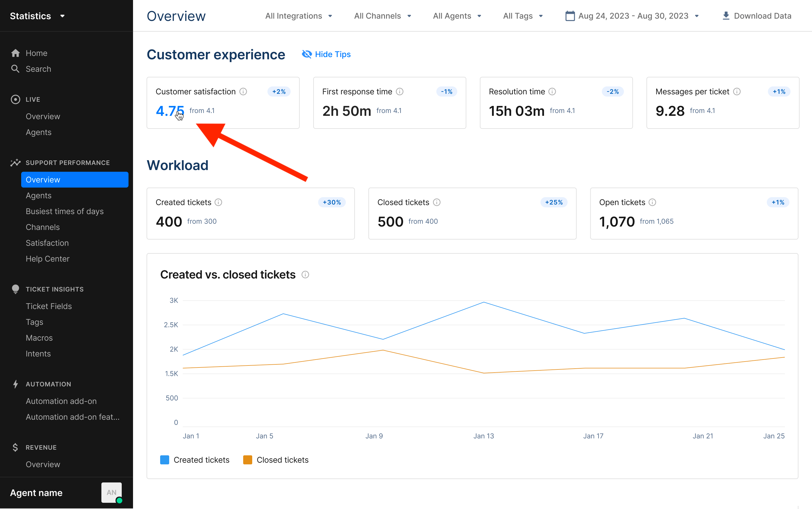Click the calendar icon in the date filter
812x509 pixels.
tap(570, 16)
